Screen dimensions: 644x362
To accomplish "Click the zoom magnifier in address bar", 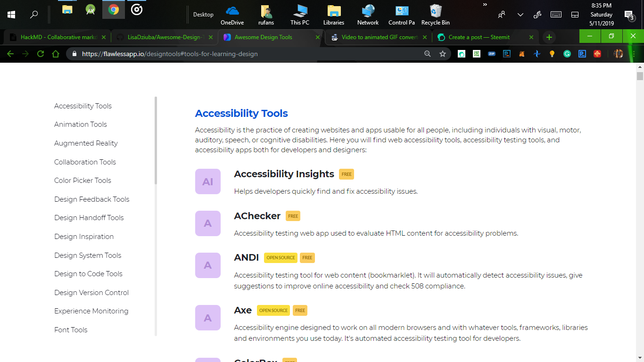I will [428, 54].
